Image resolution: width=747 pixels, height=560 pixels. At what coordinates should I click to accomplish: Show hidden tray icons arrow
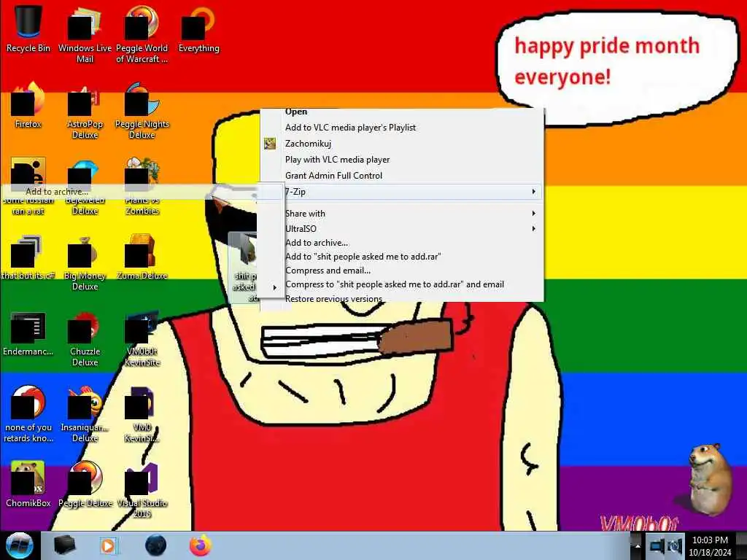coord(638,547)
